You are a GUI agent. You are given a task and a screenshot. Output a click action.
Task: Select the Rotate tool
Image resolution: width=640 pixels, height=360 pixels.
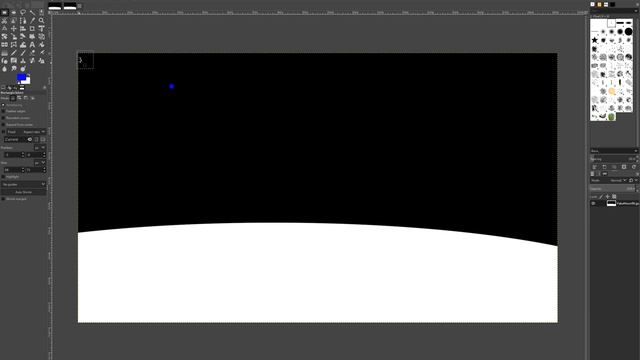[x=4, y=36]
